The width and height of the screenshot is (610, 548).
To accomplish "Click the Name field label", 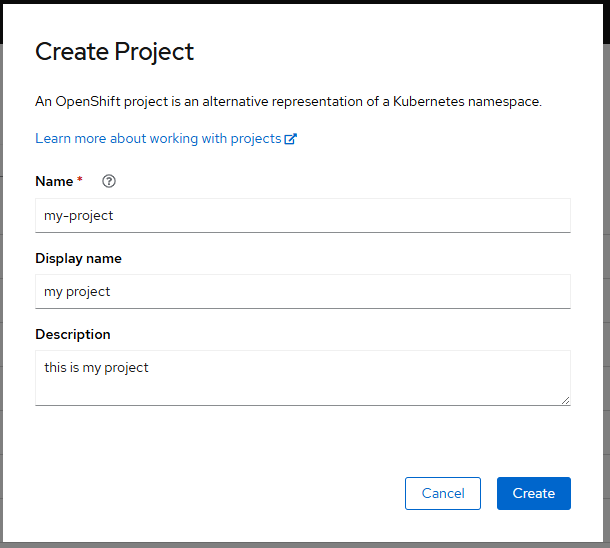I will pyautogui.click(x=54, y=181).
